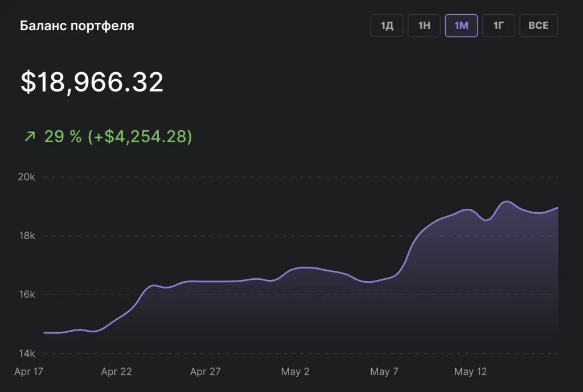583x392 pixels.
Task: Click the 20k y-axis label
Action: tap(26, 177)
